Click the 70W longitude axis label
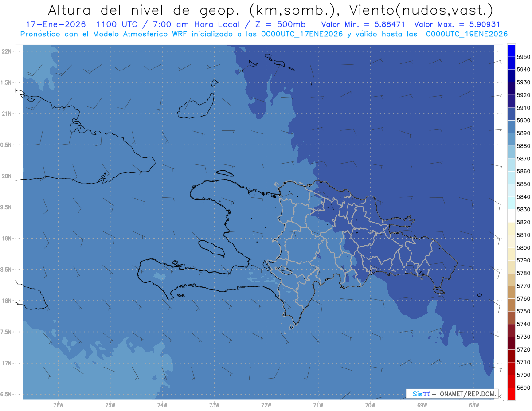 click(370, 406)
